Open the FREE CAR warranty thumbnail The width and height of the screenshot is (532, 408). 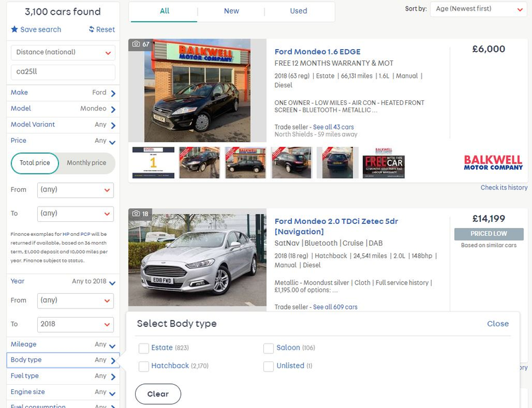(384, 163)
